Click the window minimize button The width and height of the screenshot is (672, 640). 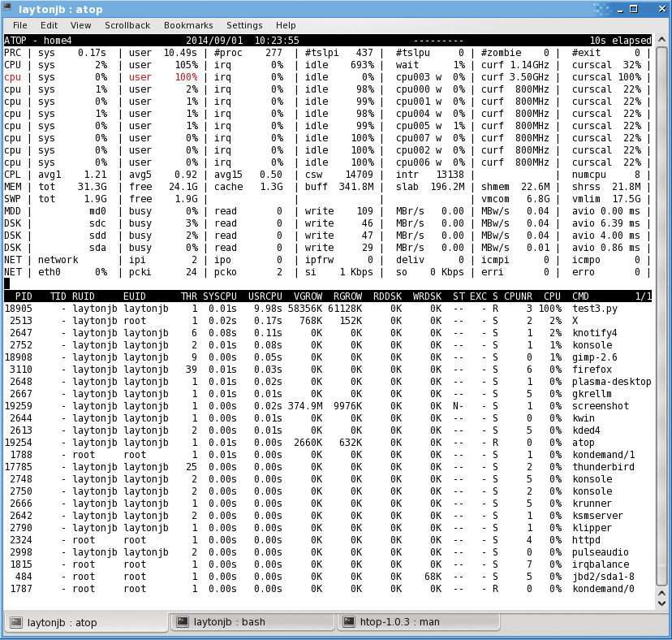tap(622, 8)
